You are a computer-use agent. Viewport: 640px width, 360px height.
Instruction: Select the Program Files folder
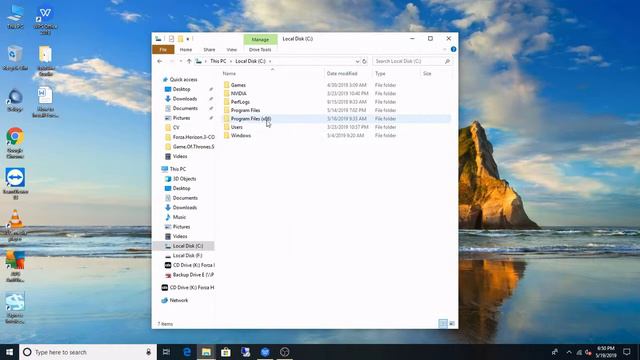245,110
